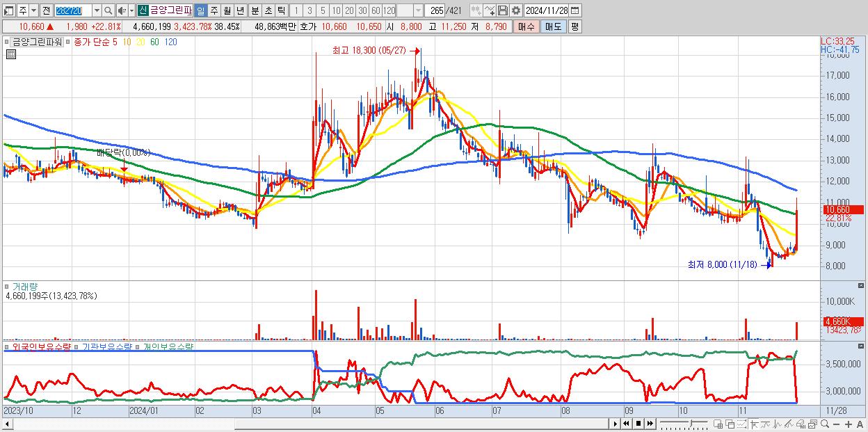This screenshot has width=868, height=432.
Task: Click the bottom zoom magnifier icon
Action: coord(825,424)
